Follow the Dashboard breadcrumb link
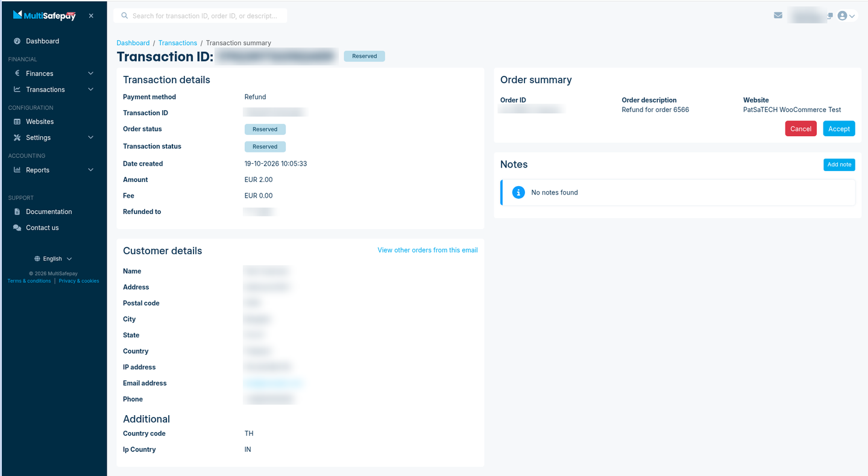868x476 pixels. point(133,43)
